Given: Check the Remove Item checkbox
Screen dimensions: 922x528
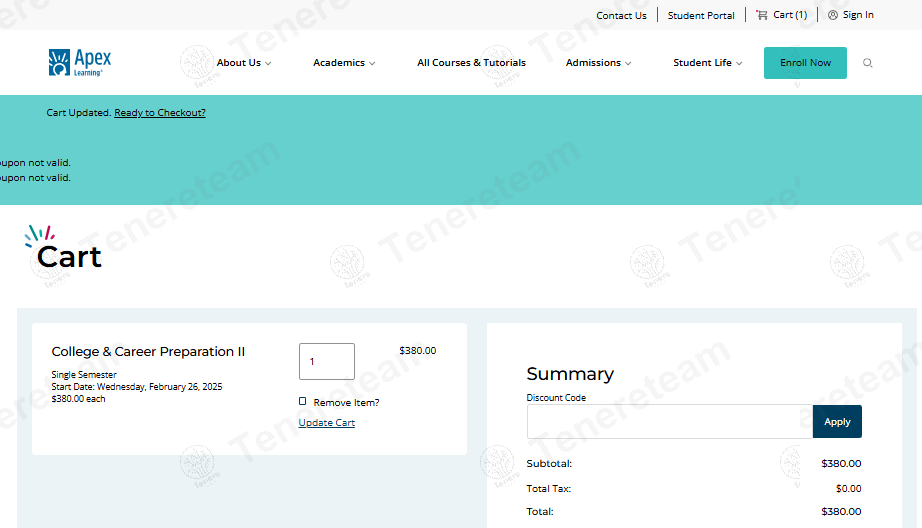Looking at the screenshot, I should click(x=303, y=401).
